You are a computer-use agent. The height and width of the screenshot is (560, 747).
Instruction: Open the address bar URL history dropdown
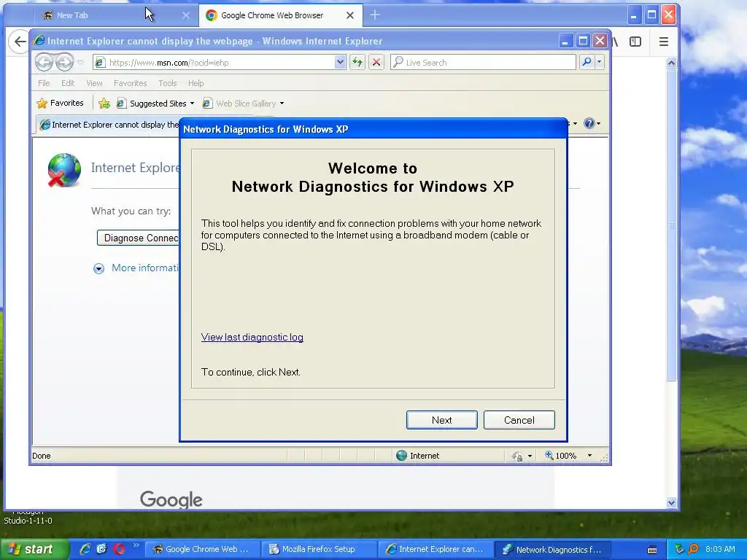(x=340, y=63)
